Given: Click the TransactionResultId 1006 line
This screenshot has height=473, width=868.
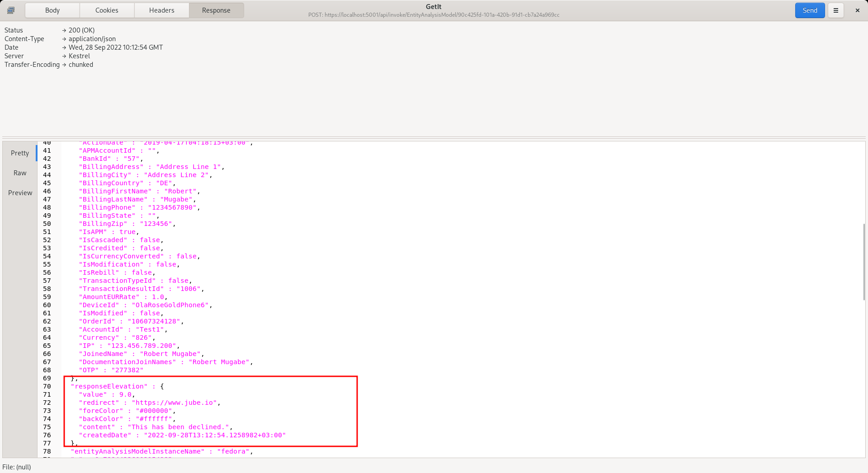Looking at the screenshot, I should tap(142, 289).
